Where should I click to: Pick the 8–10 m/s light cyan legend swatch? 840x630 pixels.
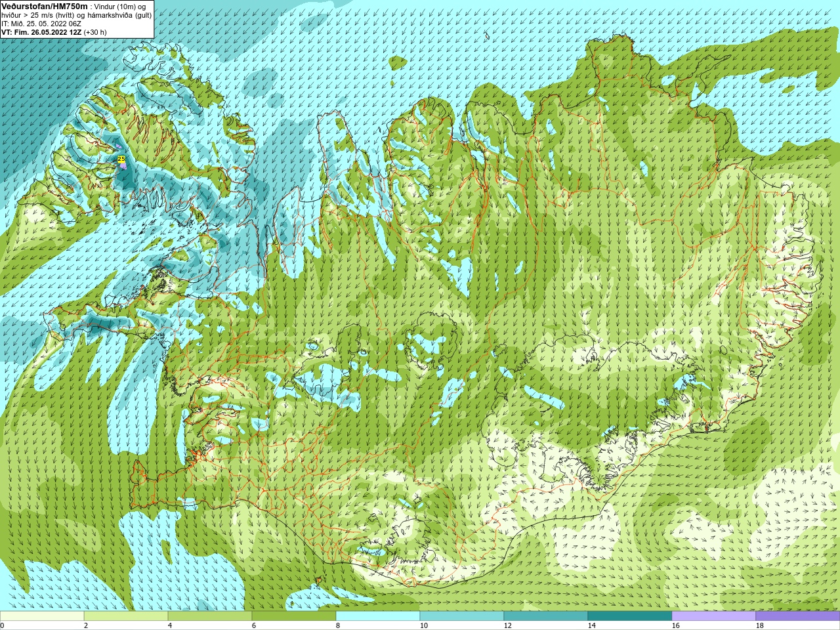point(378,616)
